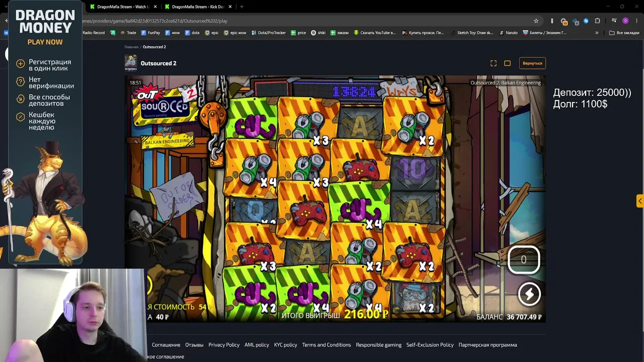The image size is (644, 362).
Task: Close the DragonMafia Stream - Kick tab
Action: tap(230, 7)
